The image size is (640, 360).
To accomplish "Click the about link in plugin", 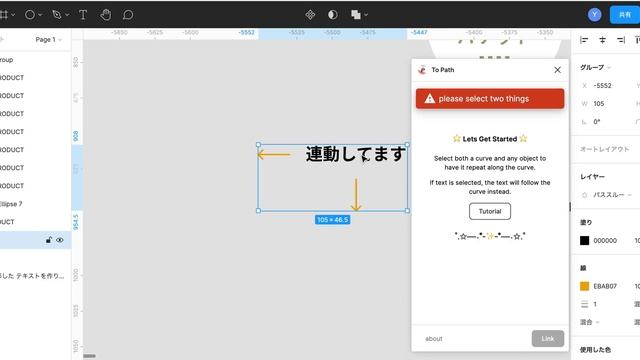I will [x=433, y=339].
